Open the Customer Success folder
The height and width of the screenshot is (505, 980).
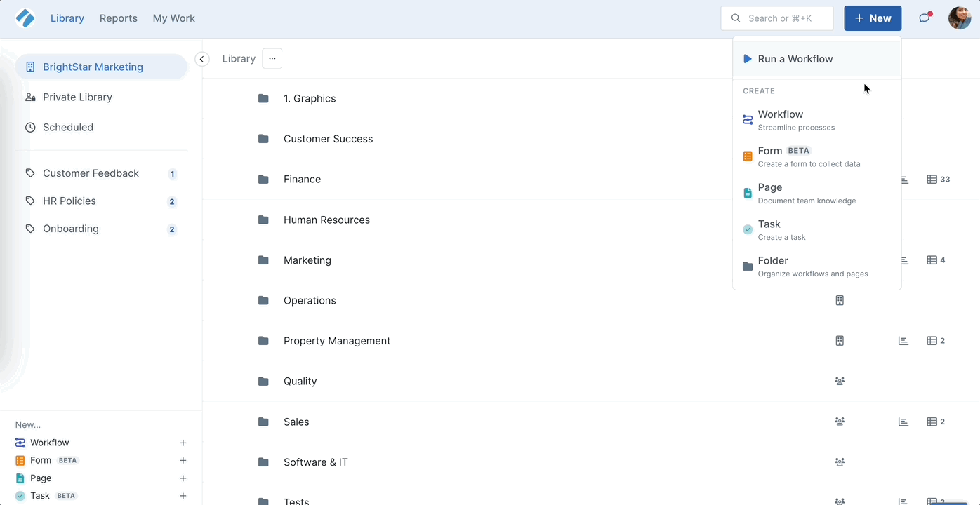coord(328,139)
